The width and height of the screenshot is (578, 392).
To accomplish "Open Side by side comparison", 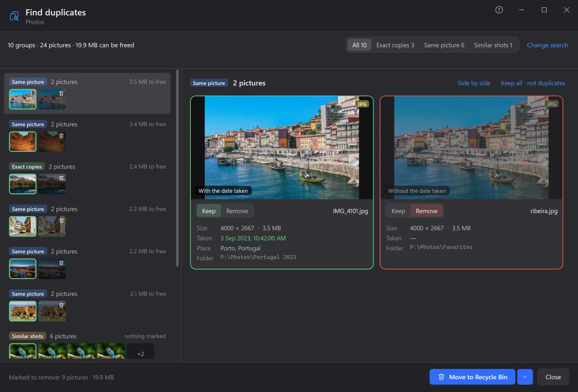I will pos(474,83).
